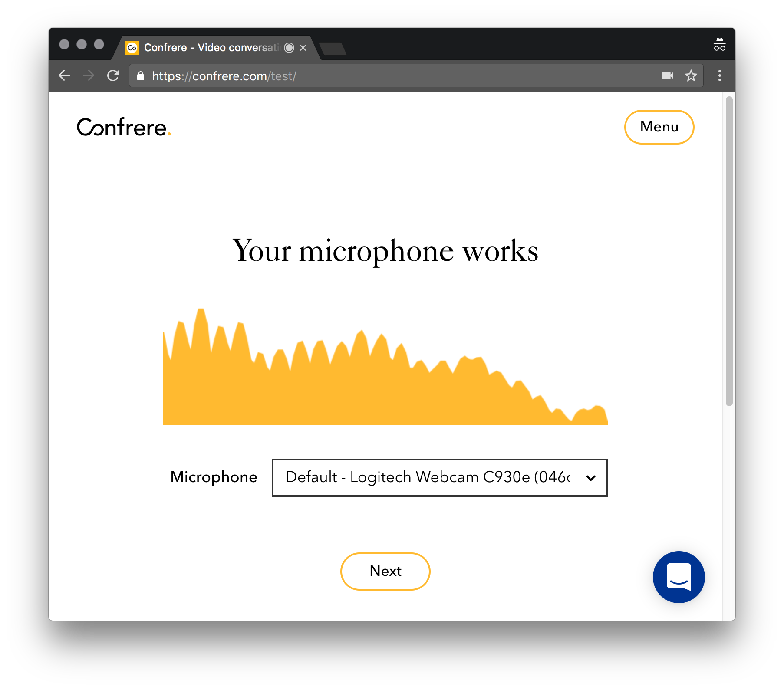The image size is (784, 690).
Task: Click the browser back arrow
Action: click(x=64, y=76)
